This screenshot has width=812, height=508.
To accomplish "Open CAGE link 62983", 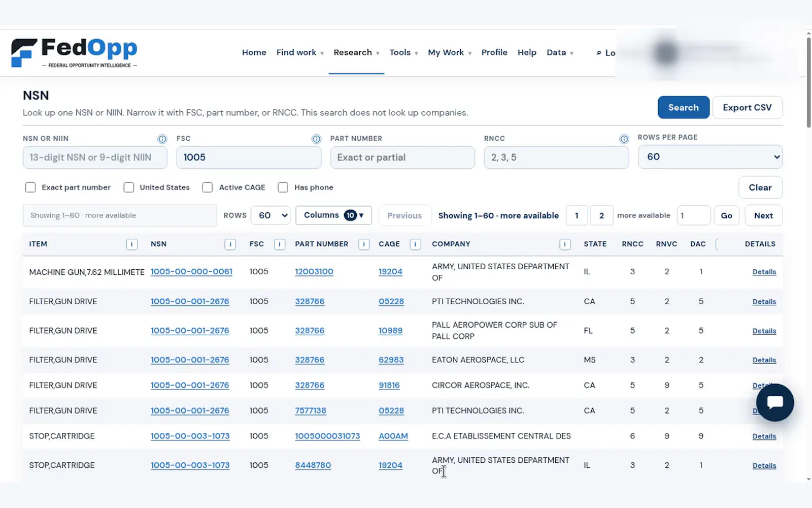I will [x=391, y=360].
